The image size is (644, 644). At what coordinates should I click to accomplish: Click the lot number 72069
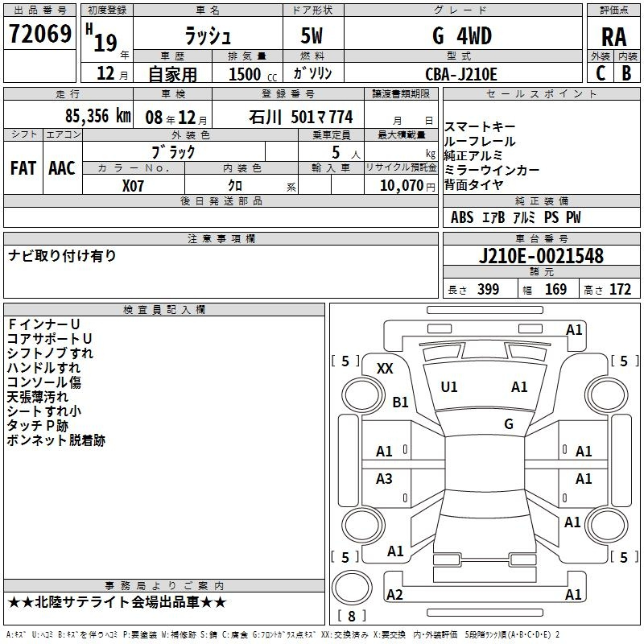point(39,35)
